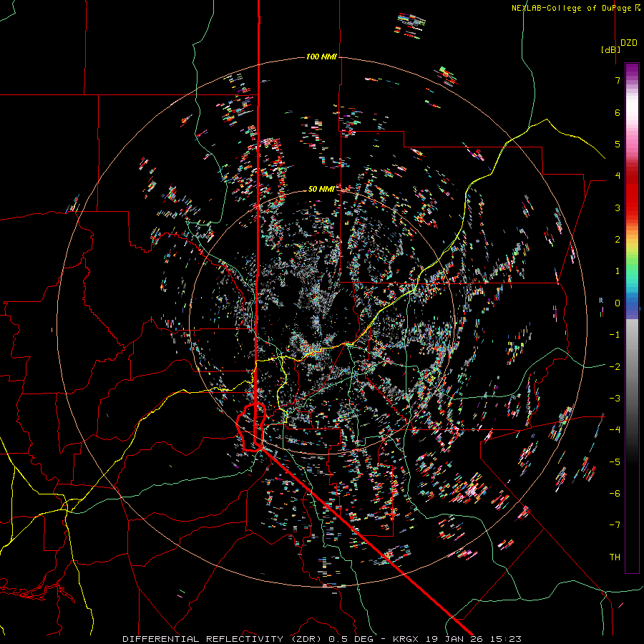Click the 50 NMI range ring label
This screenshot has height=644, width=644.
(x=321, y=189)
